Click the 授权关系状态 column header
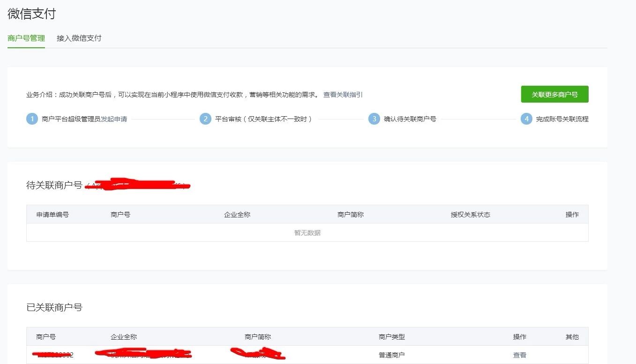The height and width of the screenshot is (364, 636). coord(471,215)
